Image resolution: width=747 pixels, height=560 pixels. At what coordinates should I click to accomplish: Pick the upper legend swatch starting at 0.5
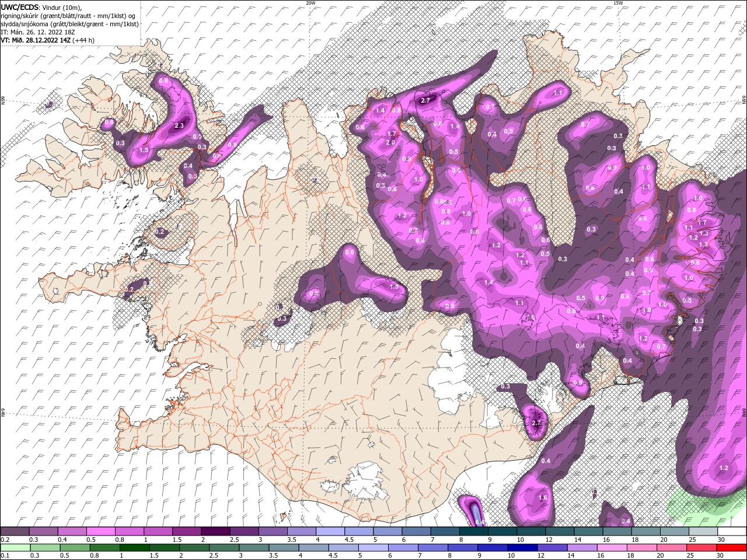(101, 531)
